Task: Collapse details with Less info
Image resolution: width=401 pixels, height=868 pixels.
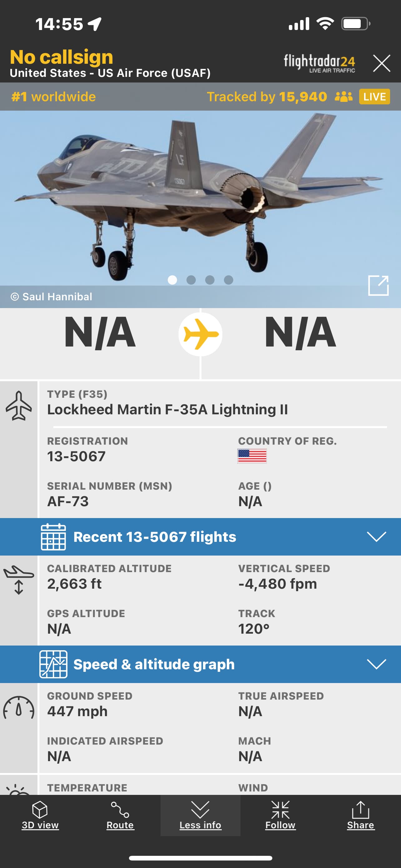Action: [x=200, y=815]
